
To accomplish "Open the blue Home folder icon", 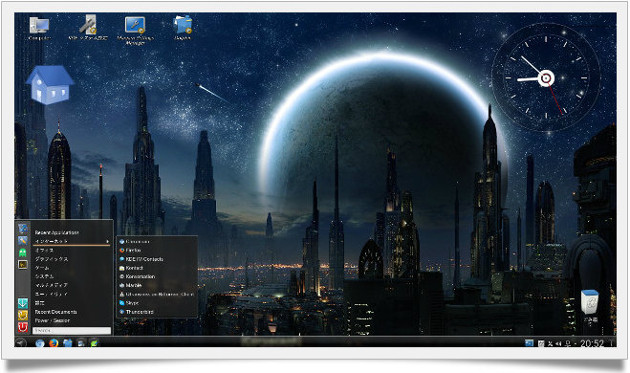I will [x=50, y=85].
